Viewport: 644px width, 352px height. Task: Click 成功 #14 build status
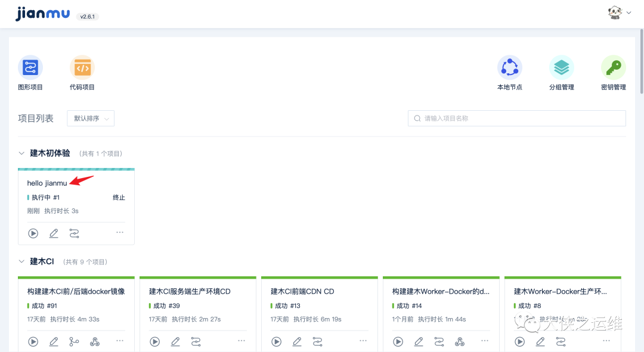point(407,306)
